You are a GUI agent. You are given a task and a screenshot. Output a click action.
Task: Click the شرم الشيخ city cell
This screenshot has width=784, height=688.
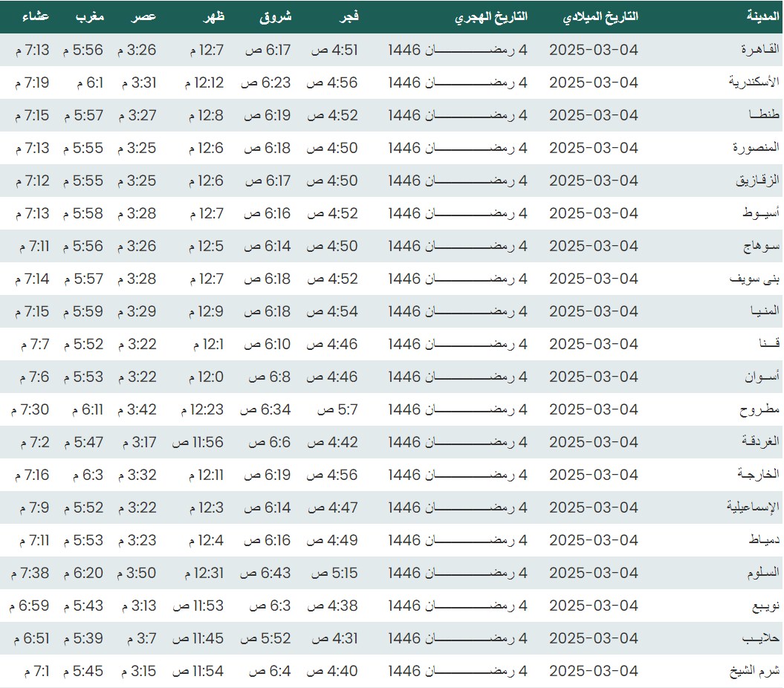point(754,671)
